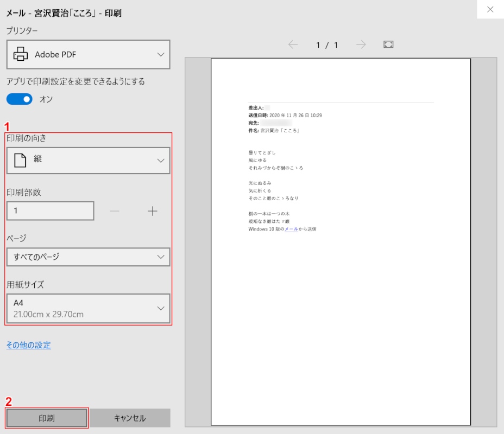Click the previous page arrow in preview

coord(293,45)
